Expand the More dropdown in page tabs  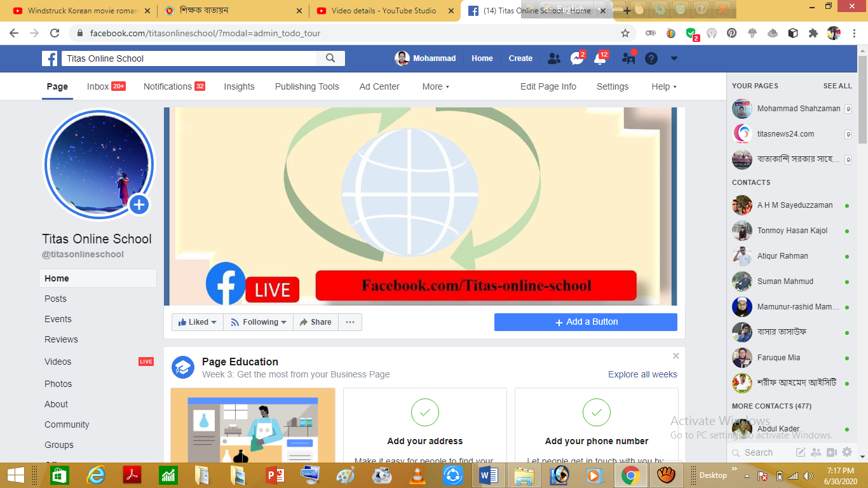click(436, 86)
